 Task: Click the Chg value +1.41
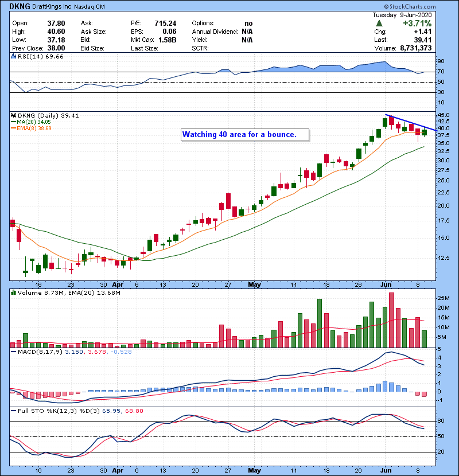pyautogui.click(x=422, y=32)
